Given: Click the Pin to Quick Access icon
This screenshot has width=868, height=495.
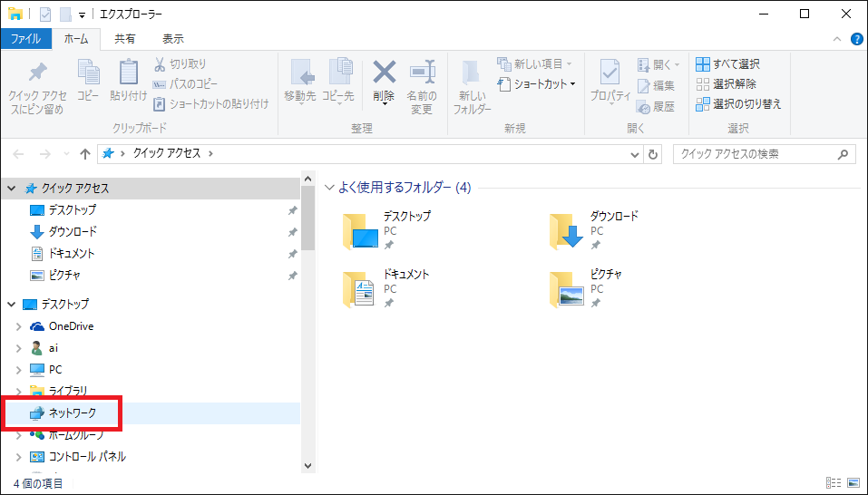Looking at the screenshot, I should pos(37,74).
